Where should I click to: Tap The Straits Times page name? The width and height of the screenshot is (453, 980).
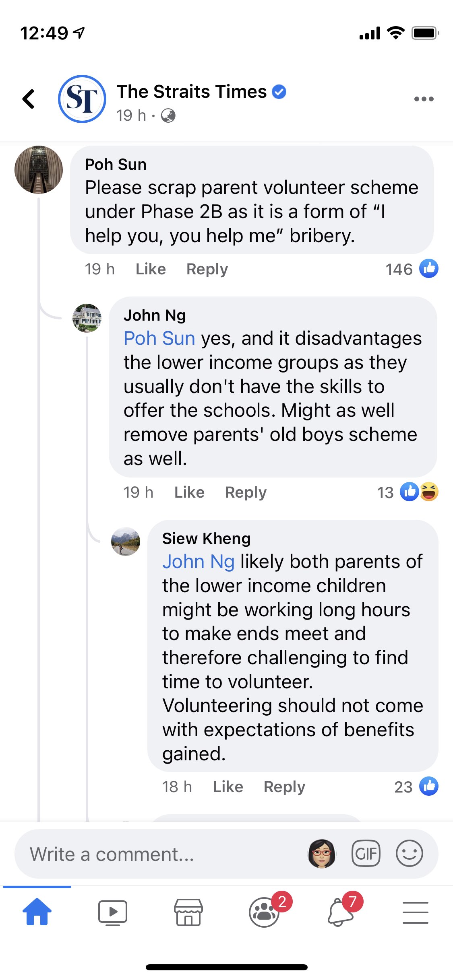pyautogui.click(x=192, y=92)
